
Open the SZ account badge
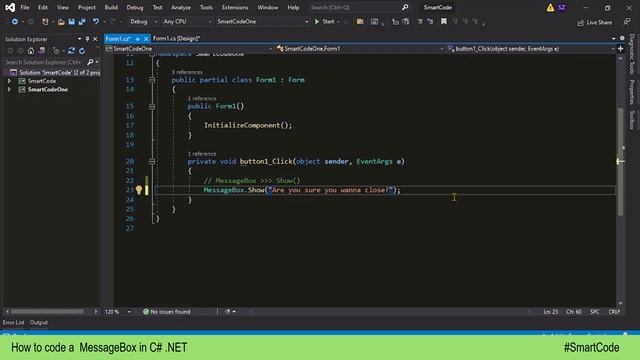562,7
